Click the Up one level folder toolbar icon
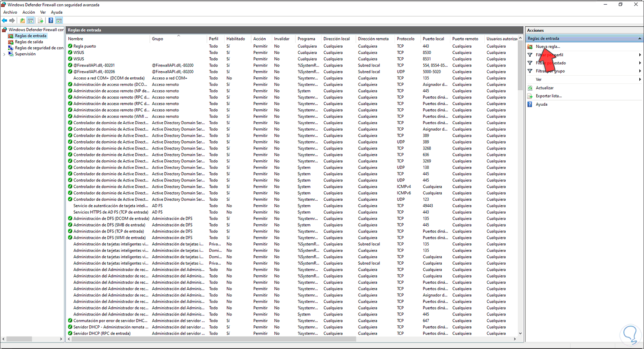 click(x=23, y=20)
